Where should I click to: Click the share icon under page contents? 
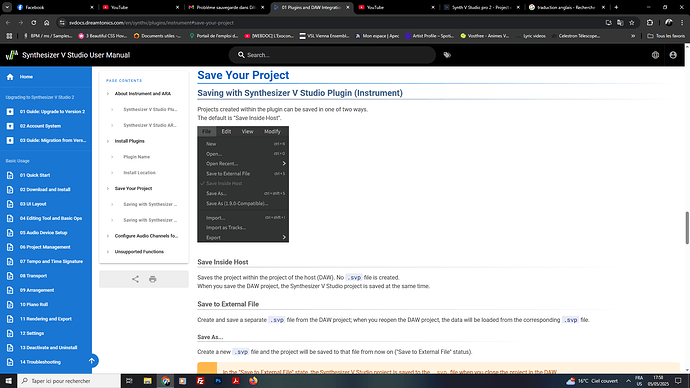[x=135, y=279]
